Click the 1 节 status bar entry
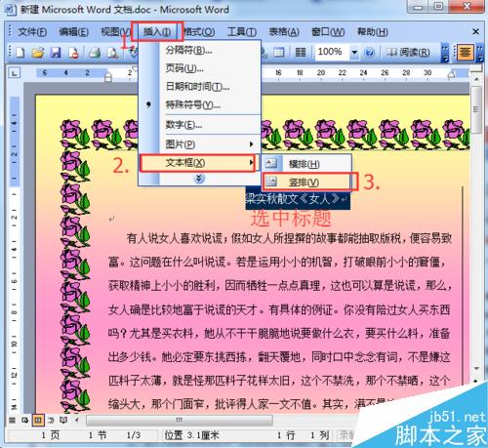This screenshot has height=448, width=488. 98,435
